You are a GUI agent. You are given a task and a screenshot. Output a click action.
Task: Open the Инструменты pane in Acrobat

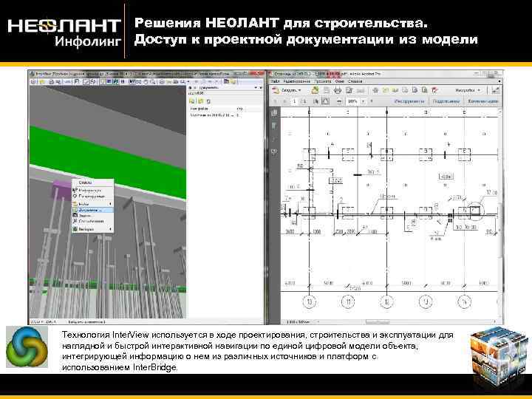point(409,101)
